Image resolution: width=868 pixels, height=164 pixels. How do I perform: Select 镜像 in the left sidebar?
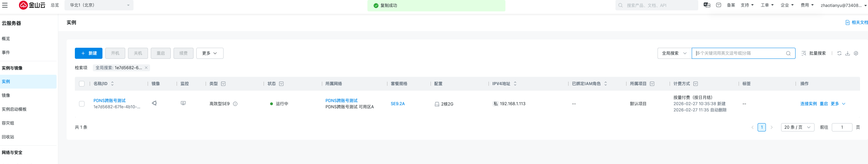6,95
